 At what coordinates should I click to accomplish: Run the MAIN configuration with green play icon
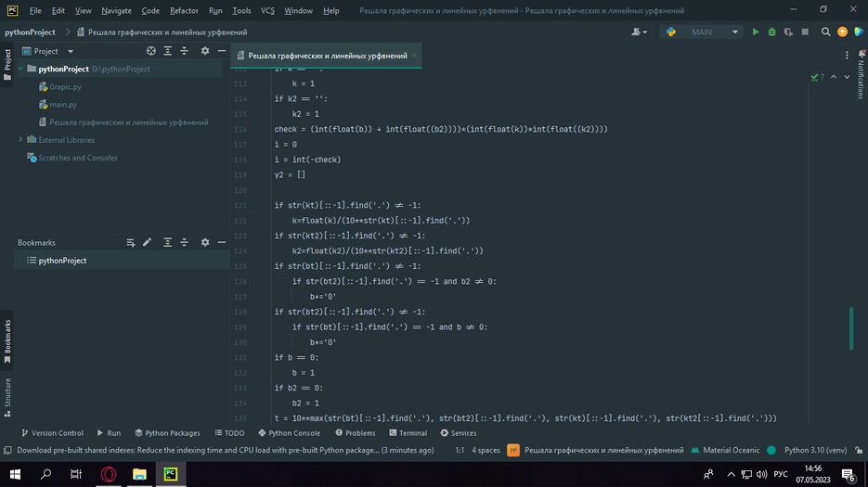point(756,32)
